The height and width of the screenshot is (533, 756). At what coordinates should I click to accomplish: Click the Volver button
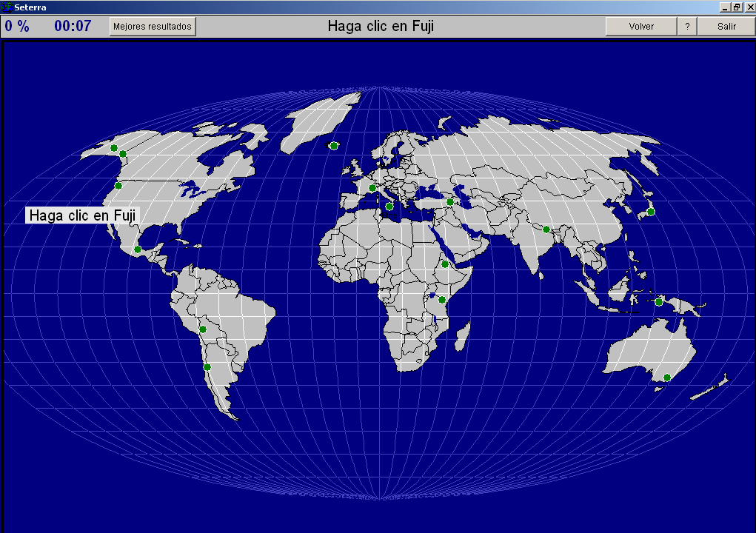(641, 27)
